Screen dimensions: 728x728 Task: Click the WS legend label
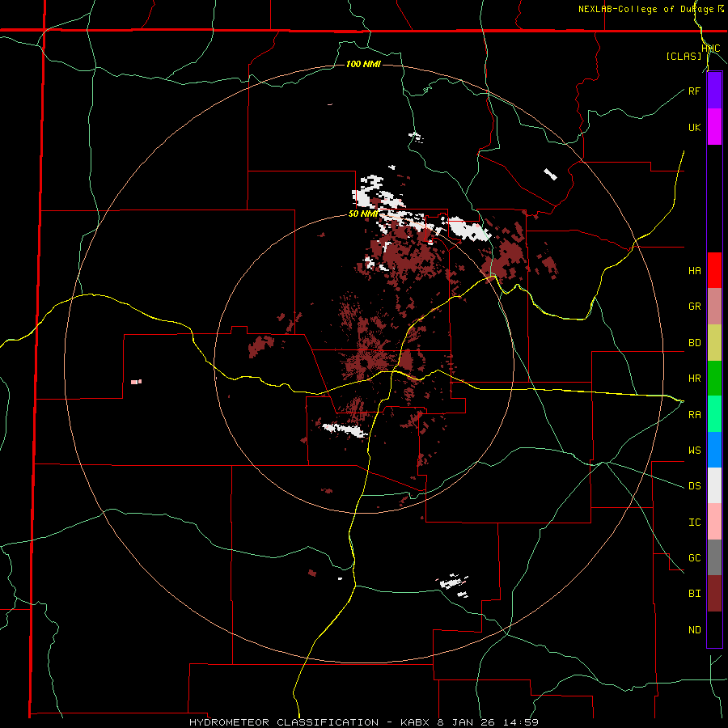(x=694, y=451)
